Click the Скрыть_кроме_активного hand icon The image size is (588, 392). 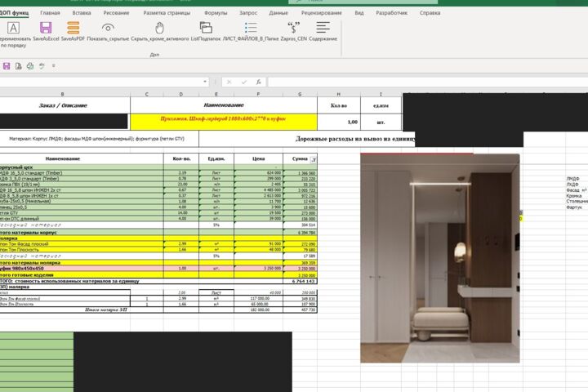[160, 28]
